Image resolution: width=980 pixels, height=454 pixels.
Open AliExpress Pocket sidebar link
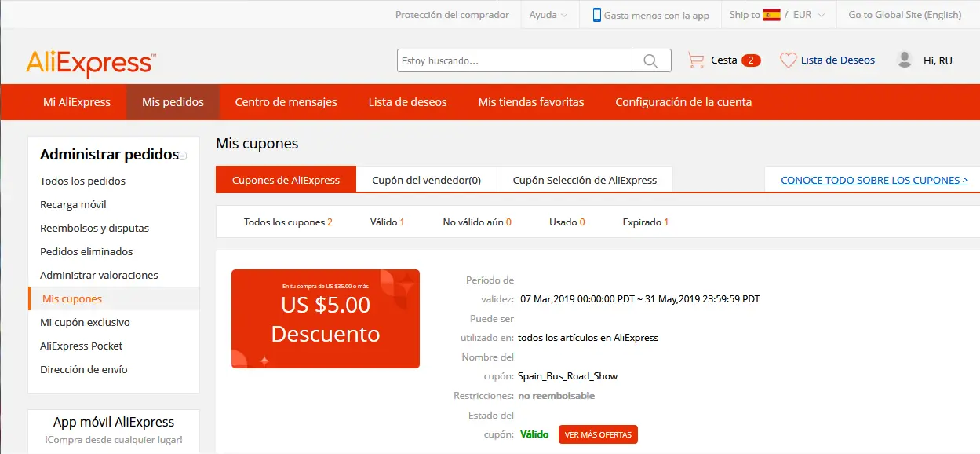point(82,346)
